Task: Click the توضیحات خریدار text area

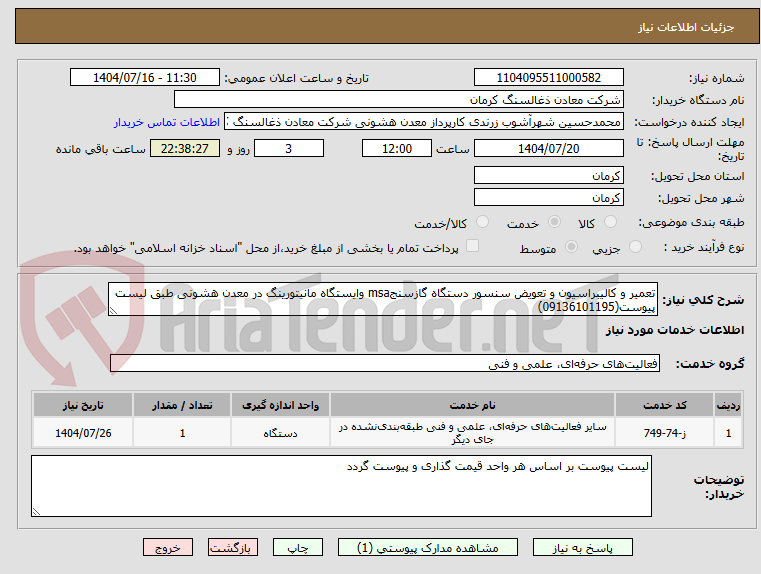Action: pos(341,486)
